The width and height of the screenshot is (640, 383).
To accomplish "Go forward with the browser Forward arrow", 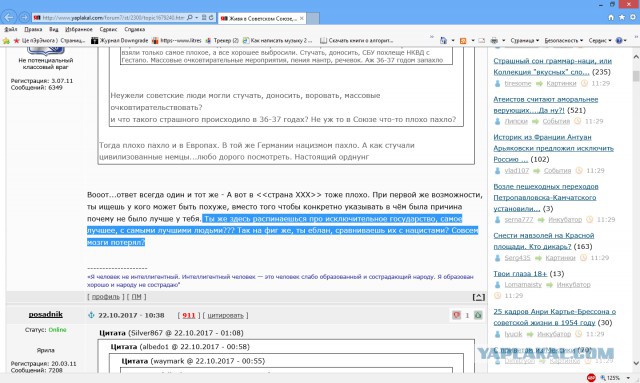I will [x=24, y=18].
